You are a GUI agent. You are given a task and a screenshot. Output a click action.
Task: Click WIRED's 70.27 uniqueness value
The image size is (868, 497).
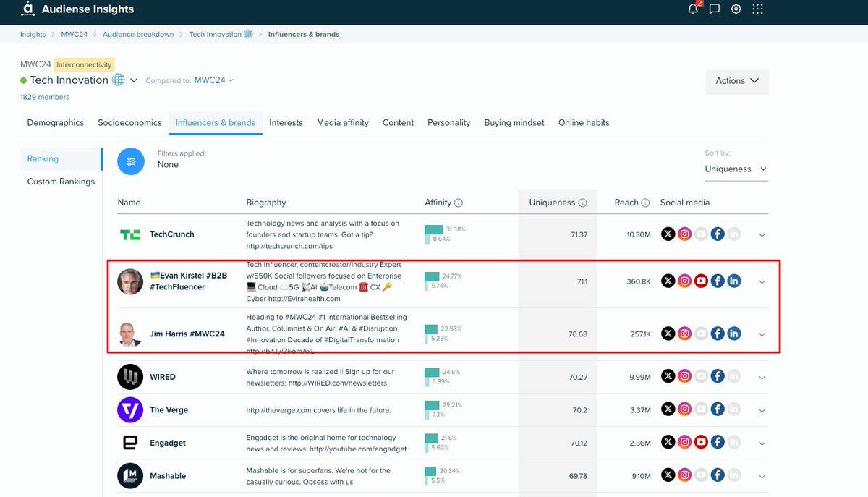[577, 377]
